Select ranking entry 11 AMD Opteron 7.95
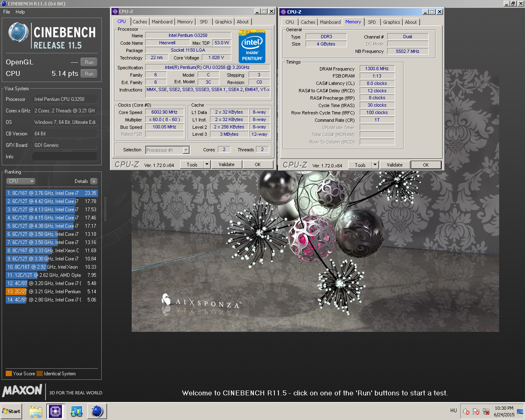This screenshot has width=525, height=420. click(x=52, y=275)
